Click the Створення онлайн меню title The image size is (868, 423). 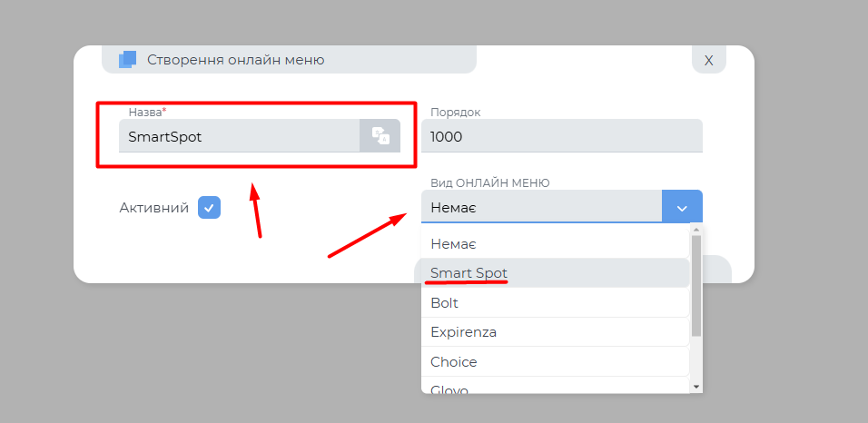235,60
